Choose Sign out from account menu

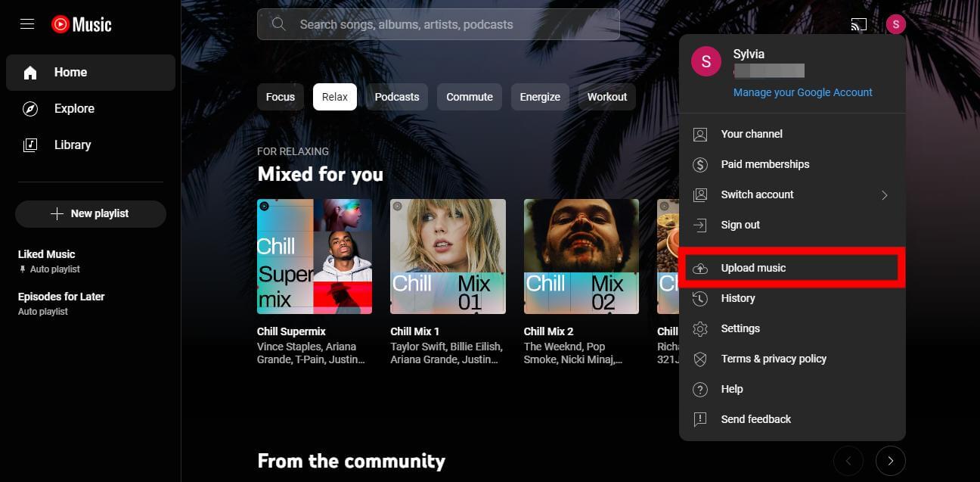(x=792, y=225)
